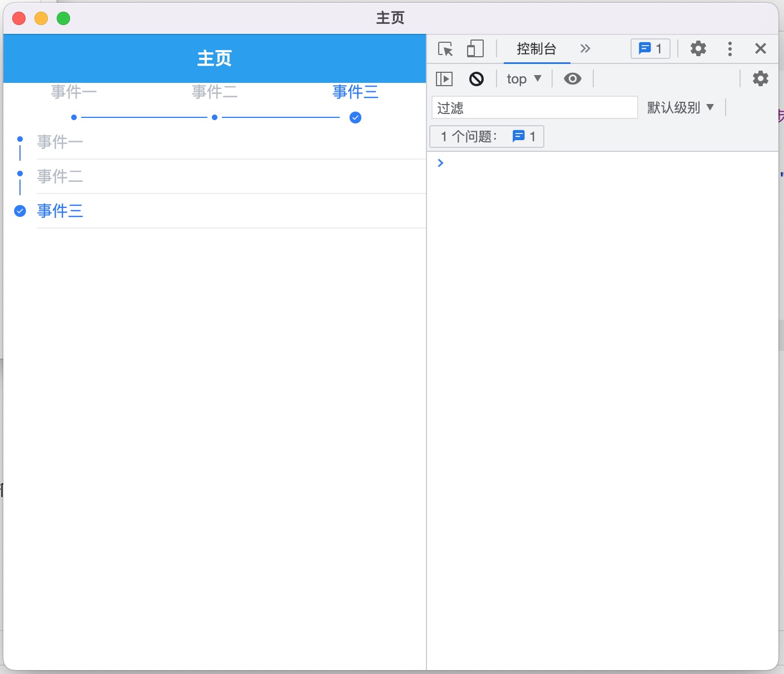Open the 默认级别 log level dropdown

[x=681, y=107]
